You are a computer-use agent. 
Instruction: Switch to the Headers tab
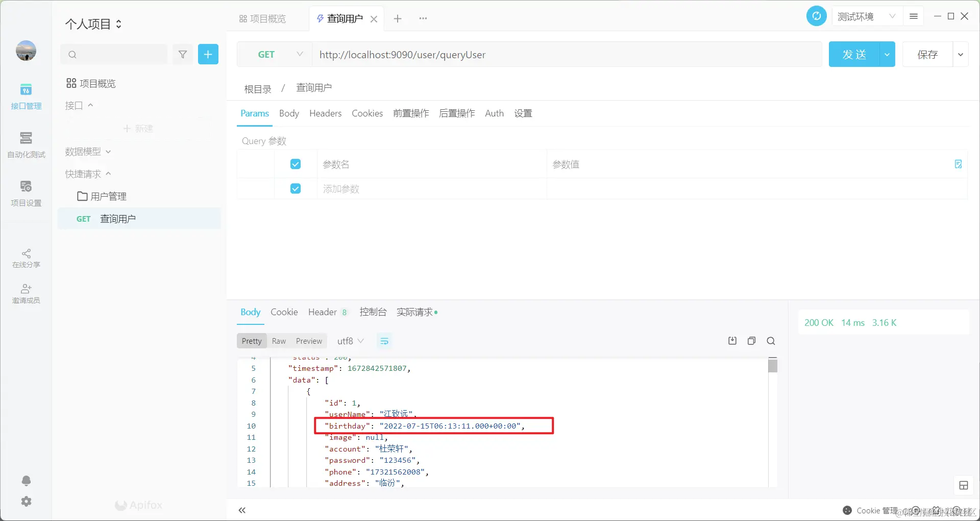[x=325, y=113]
